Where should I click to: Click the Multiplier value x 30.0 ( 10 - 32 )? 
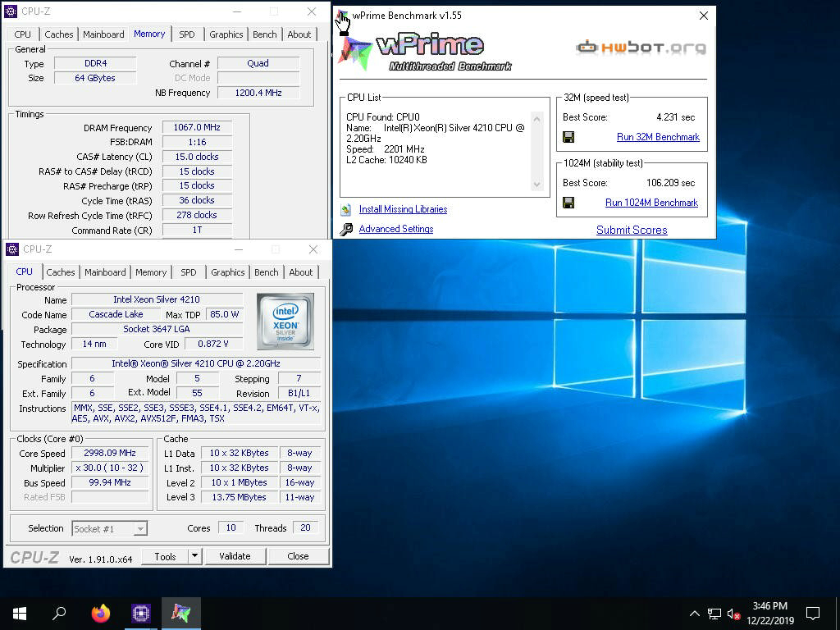click(110, 468)
